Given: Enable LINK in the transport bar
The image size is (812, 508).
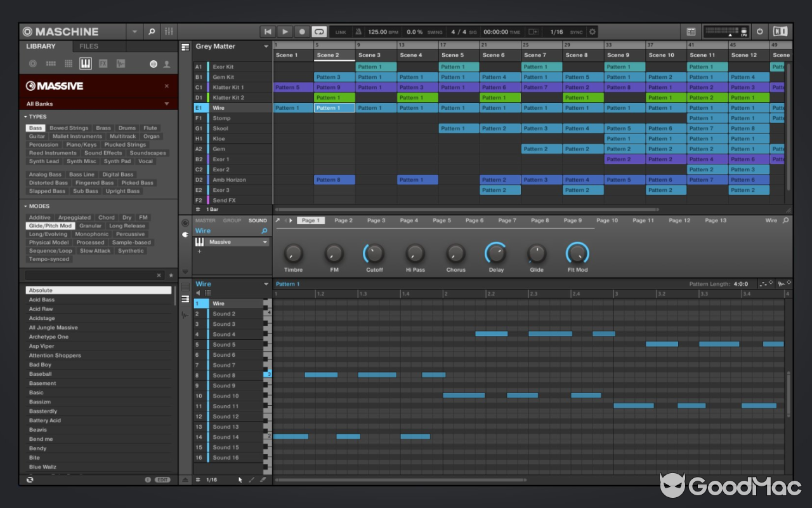Looking at the screenshot, I should tap(340, 31).
